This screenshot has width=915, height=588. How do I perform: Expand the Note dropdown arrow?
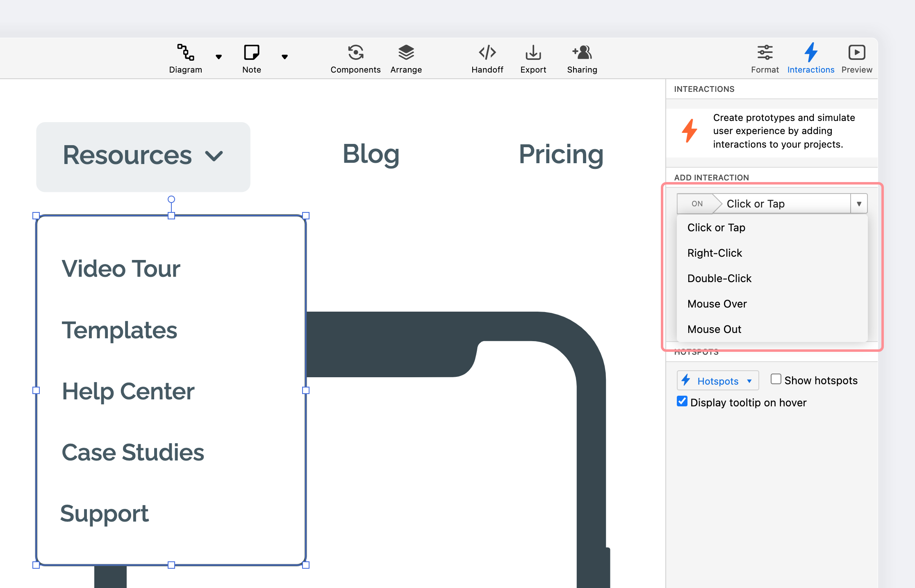(285, 57)
